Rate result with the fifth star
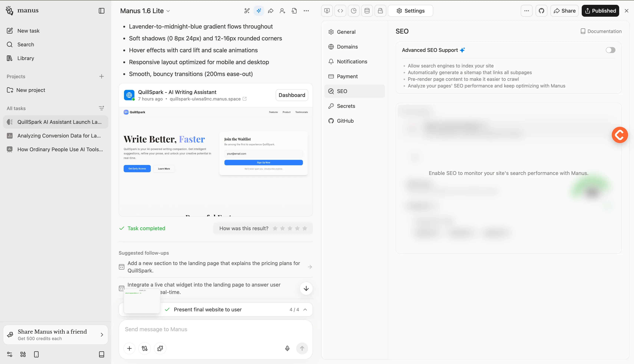 pos(305,228)
